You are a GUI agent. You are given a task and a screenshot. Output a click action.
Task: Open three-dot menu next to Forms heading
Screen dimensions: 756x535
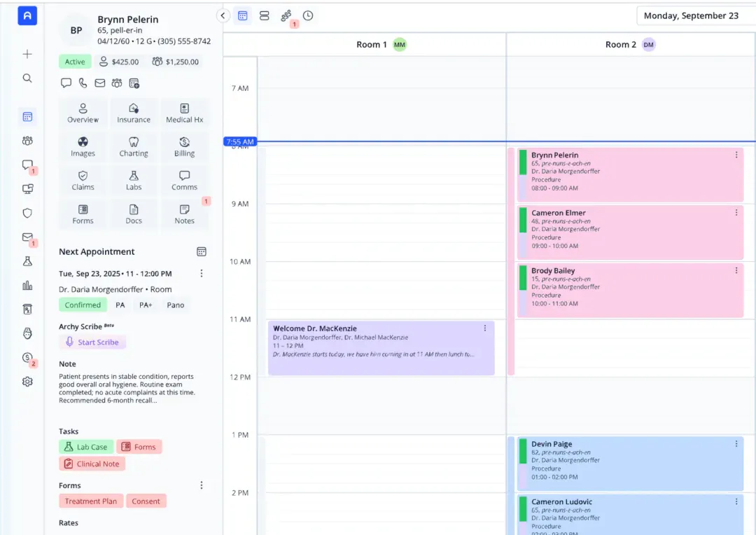(x=202, y=485)
